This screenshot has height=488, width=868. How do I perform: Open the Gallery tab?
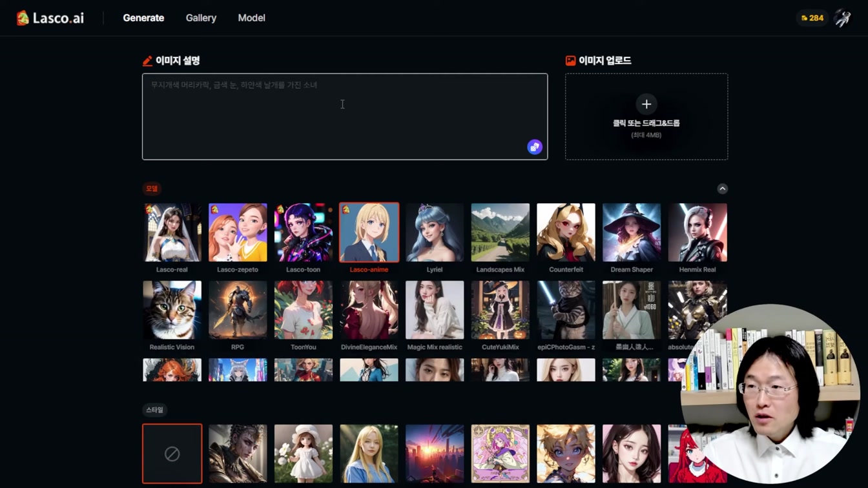coord(201,18)
